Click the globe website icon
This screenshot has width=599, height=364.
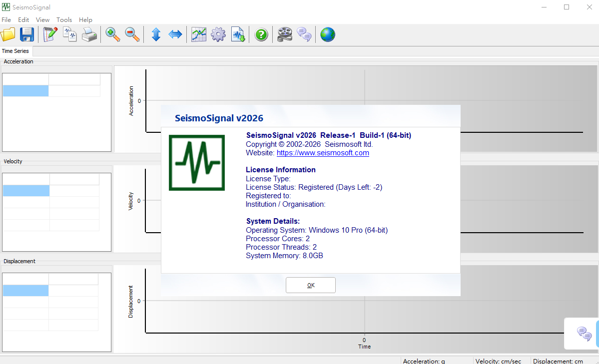pos(328,35)
